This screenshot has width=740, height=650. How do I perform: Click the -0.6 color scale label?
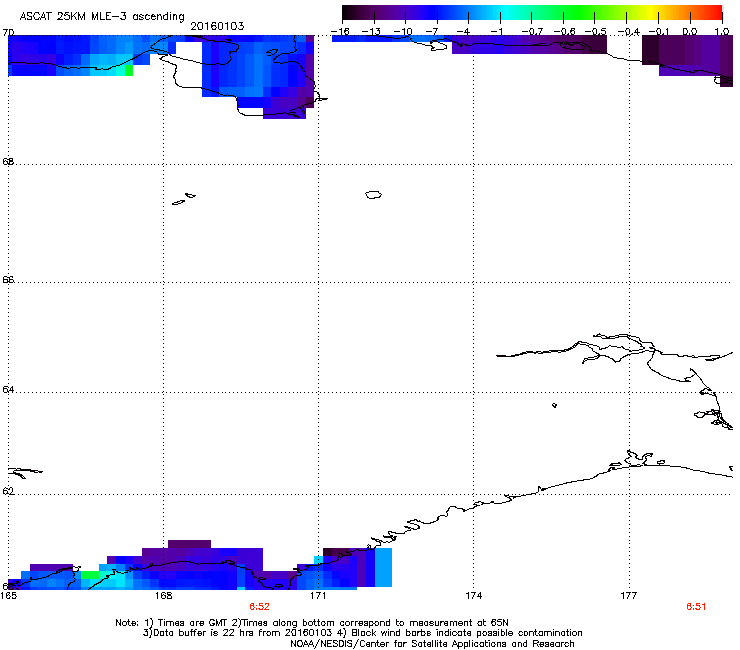point(564,32)
